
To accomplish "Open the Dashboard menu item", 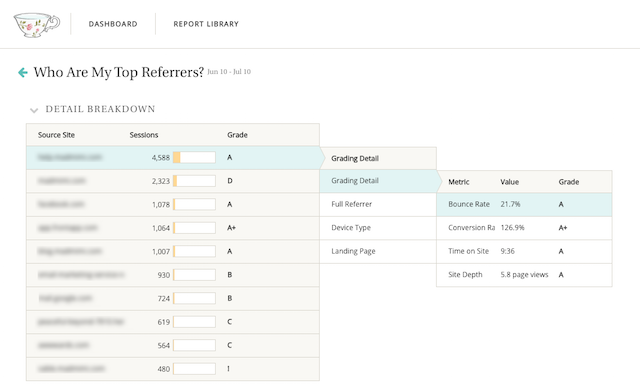I will tap(113, 24).
